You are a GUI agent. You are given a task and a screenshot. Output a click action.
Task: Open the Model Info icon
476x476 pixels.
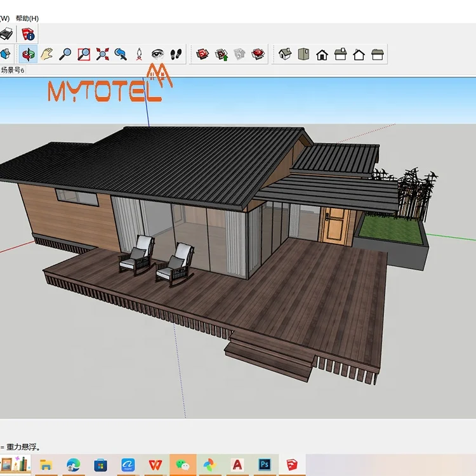pos(29,34)
